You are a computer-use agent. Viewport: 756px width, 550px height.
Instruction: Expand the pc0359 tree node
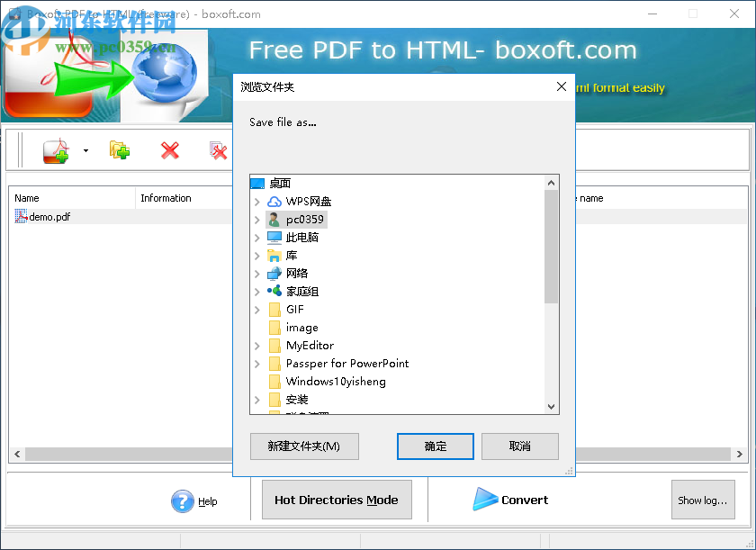(258, 219)
